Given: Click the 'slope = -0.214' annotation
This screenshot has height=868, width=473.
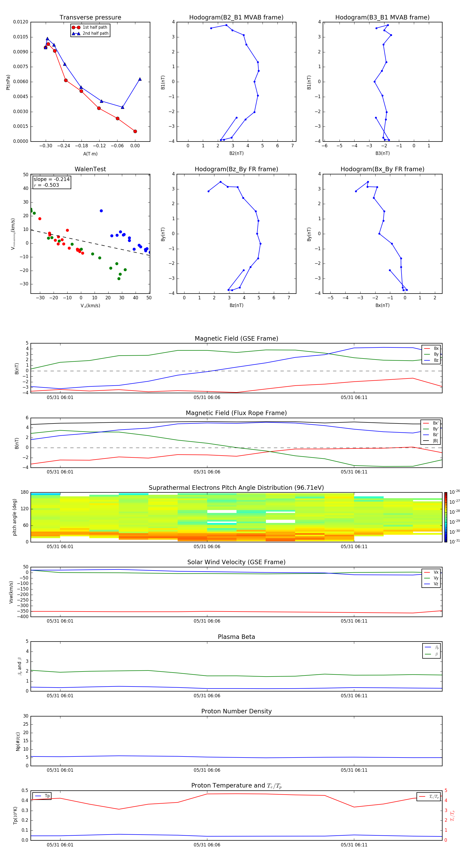Looking at the screenshot, I should tap(52, 179).
